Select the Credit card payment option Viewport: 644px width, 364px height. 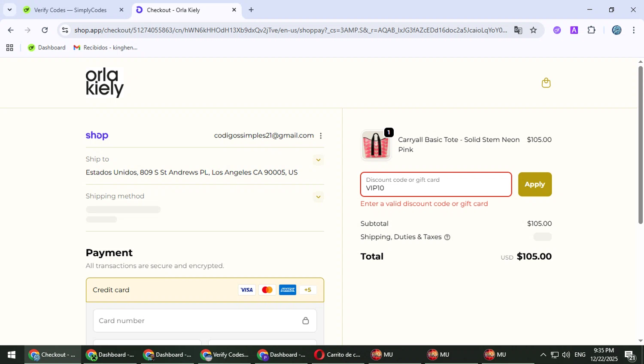point(205,290)
